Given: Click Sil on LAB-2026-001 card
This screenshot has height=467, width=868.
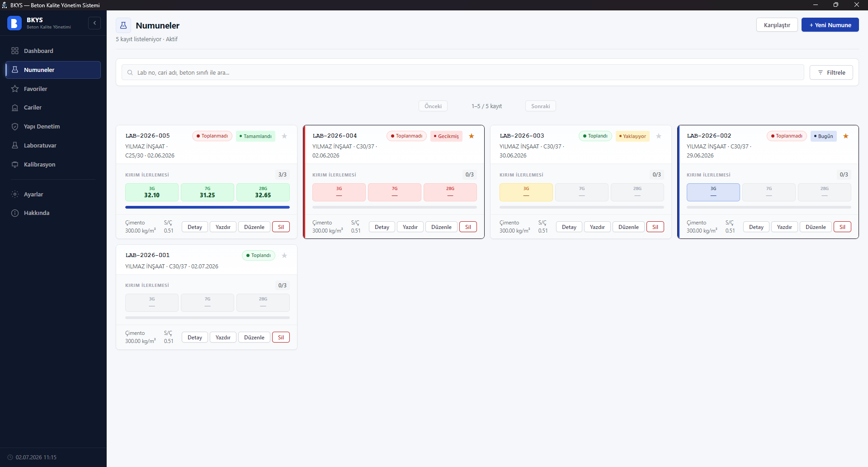Looking at the screenshot, I should 281,337.
